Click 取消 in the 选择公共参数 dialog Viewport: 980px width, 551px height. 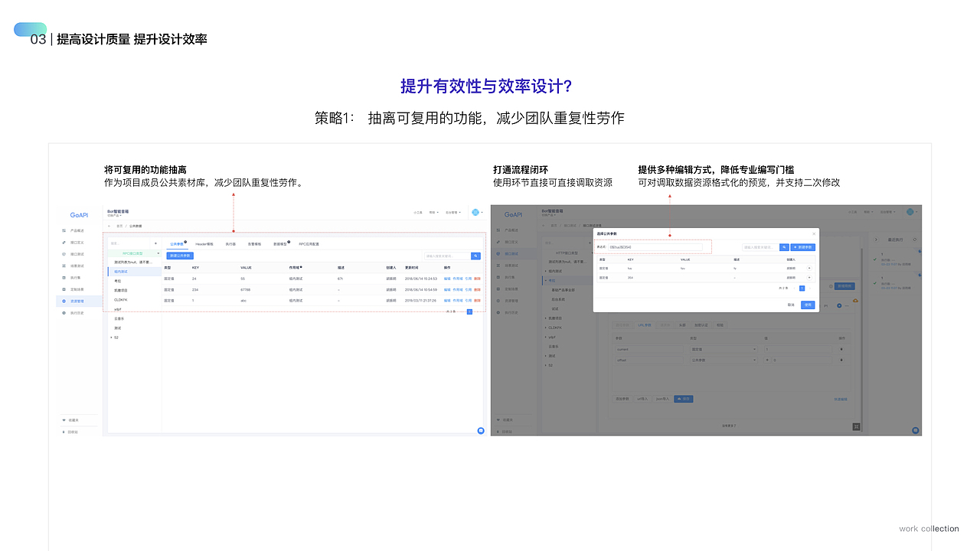(791, 305)
